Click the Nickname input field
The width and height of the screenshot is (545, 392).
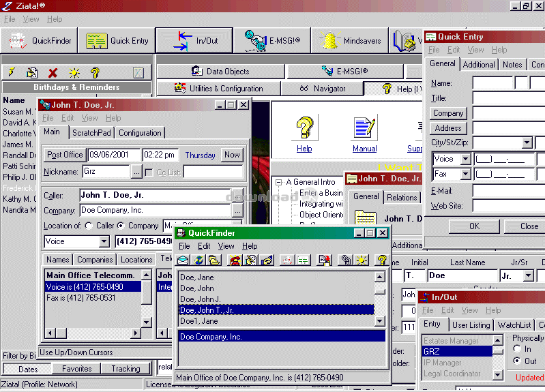[106, 172]
